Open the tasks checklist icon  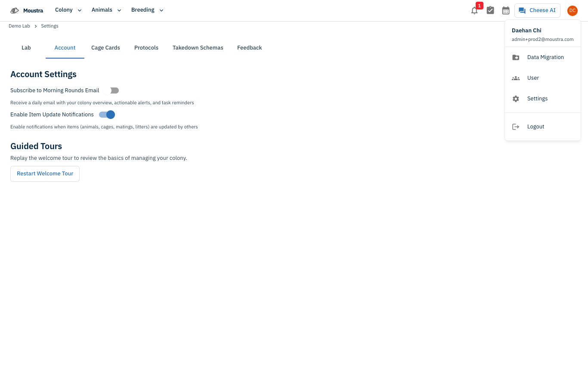click(x=490, y=10)
